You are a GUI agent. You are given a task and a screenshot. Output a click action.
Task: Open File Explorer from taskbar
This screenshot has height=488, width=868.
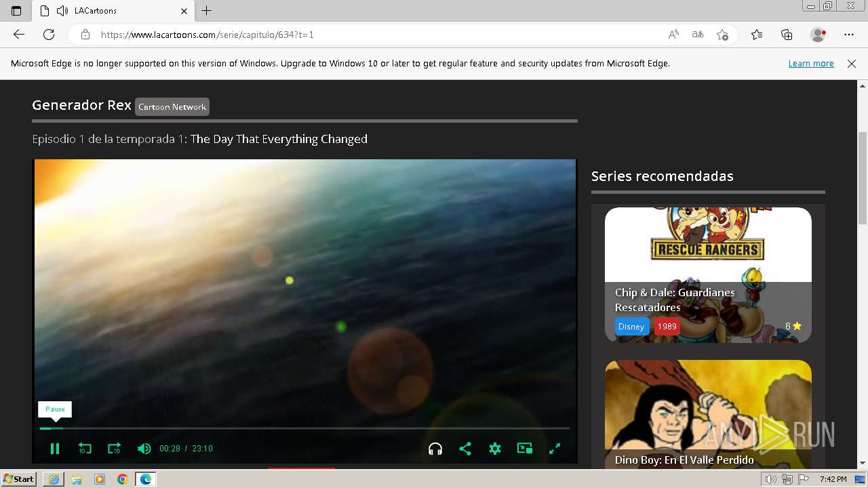coord(77,479)
